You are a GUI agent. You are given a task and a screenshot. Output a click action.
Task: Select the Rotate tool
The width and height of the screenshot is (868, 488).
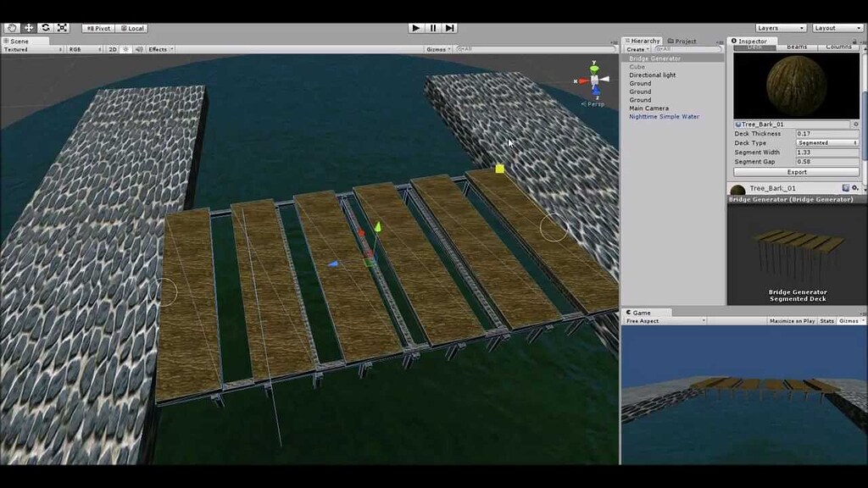pyautogui.click(x=46, y=28)
